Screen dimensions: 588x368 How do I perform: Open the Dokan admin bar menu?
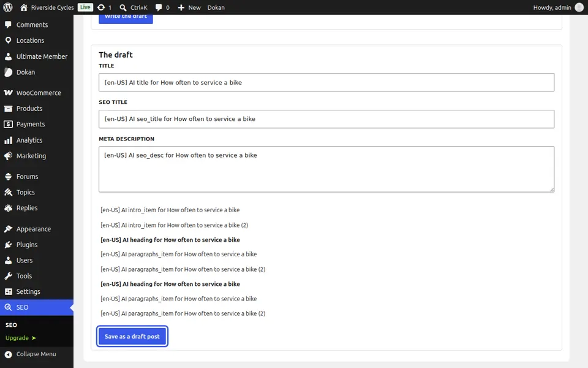[216, 7]
